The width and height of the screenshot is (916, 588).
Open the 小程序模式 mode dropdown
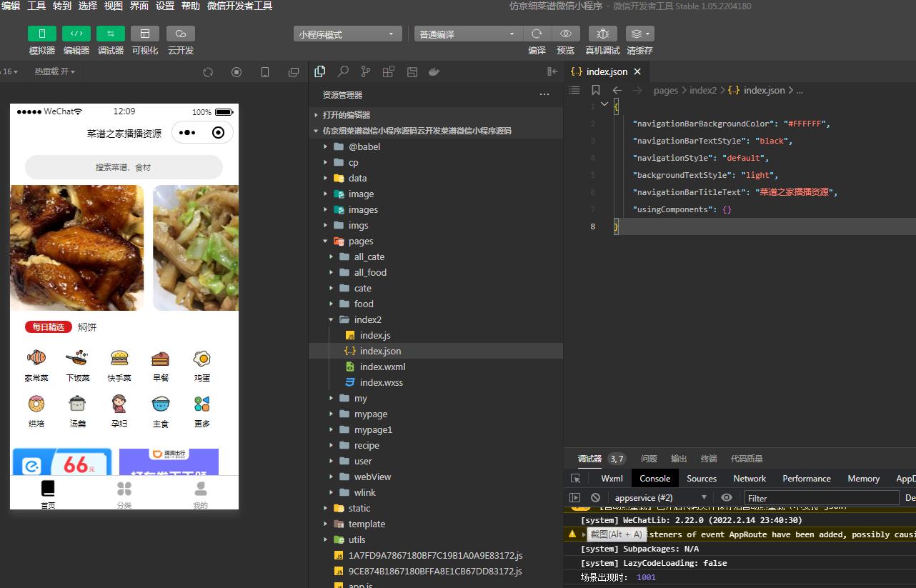click(x=347, y=34)
